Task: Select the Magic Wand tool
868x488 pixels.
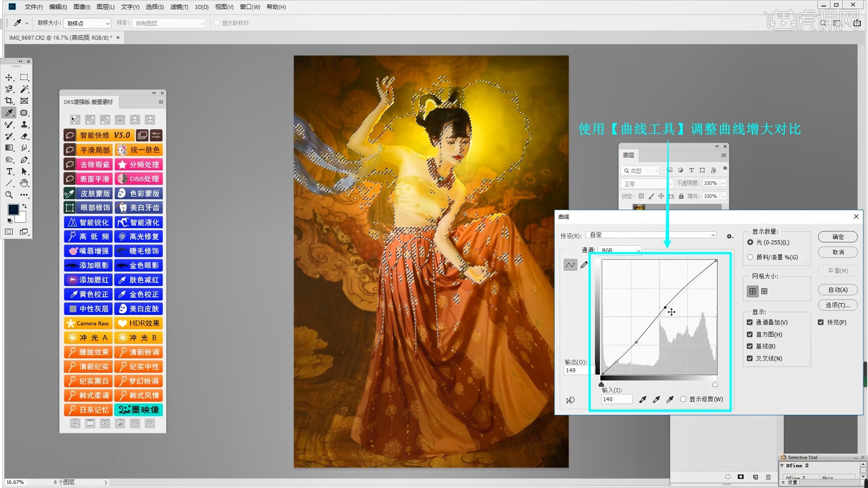Action: pos(24,89)
